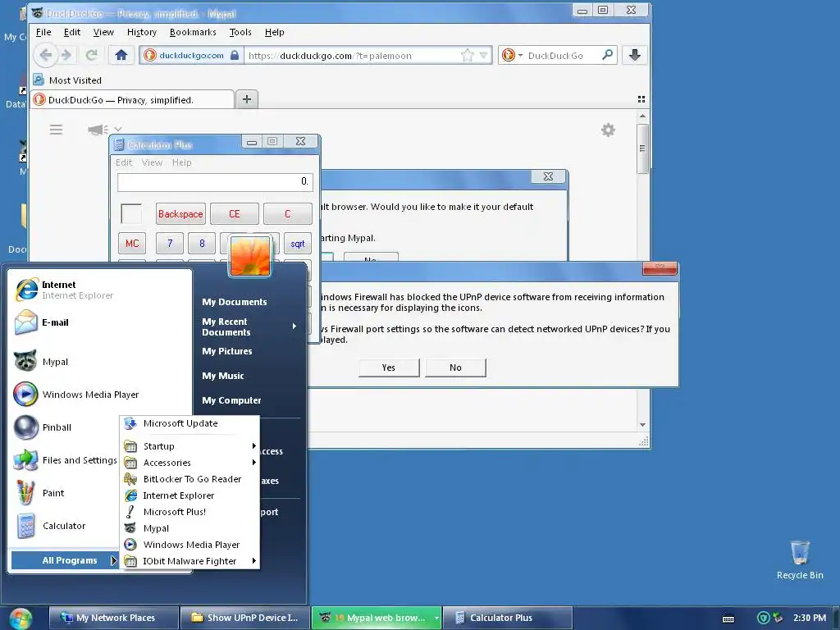840x630 pixels.
Task: Open the bookmark star dropdown arrow
Action: (483, 55)
